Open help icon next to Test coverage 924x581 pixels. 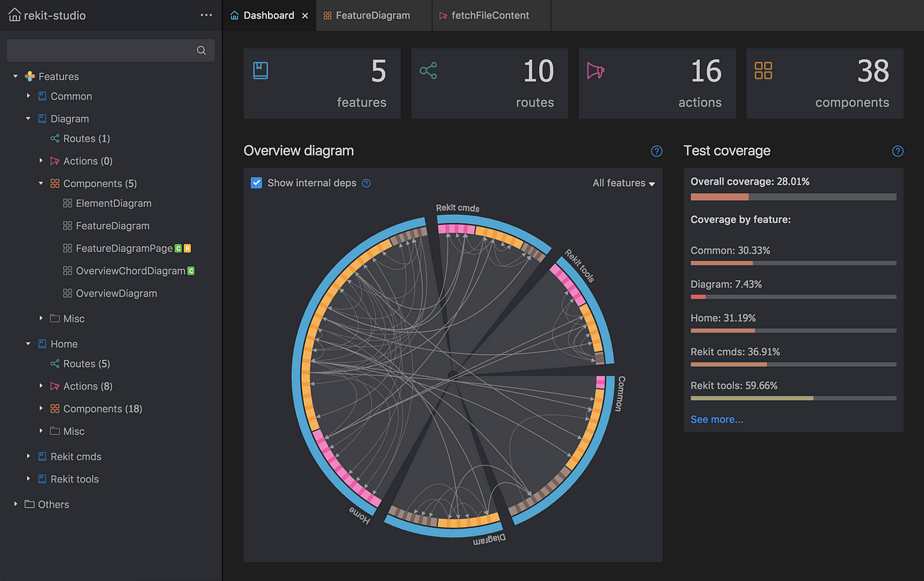898,151
